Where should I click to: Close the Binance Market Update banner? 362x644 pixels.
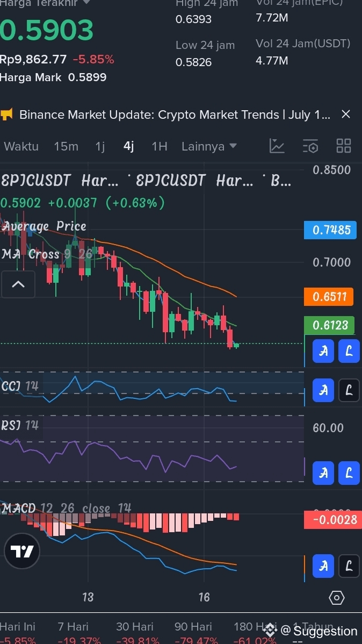pos(346,114)
